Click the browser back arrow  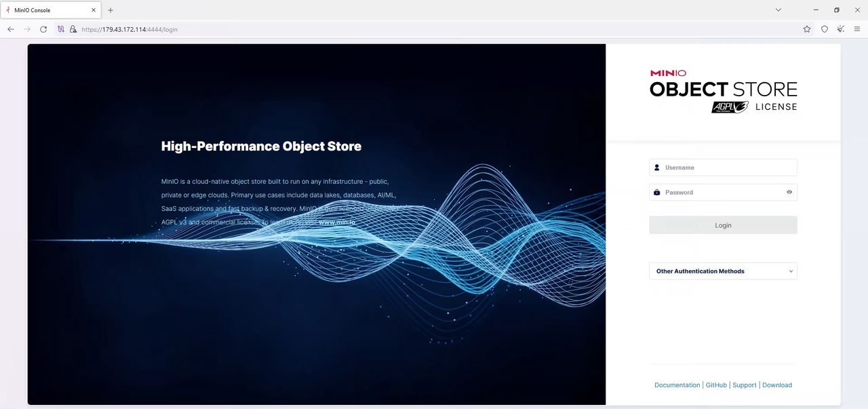pos(11,29)
